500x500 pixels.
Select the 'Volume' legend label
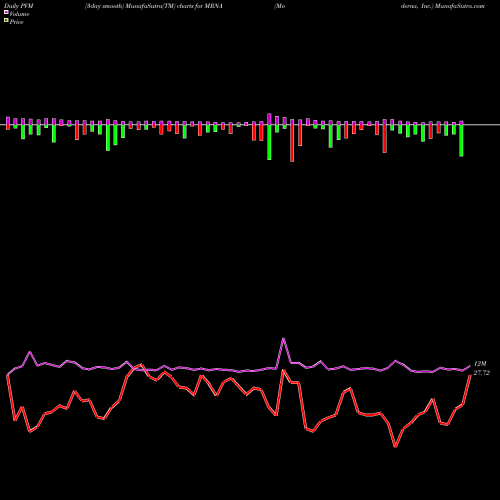point(19,14)
